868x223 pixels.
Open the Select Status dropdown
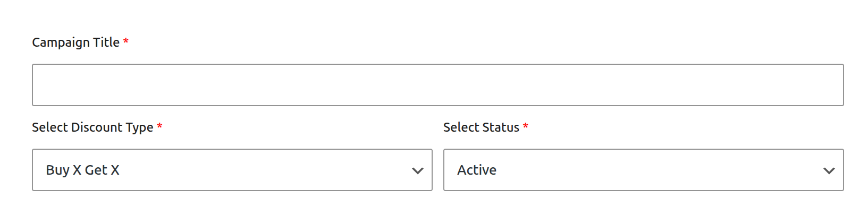(643, 170)
